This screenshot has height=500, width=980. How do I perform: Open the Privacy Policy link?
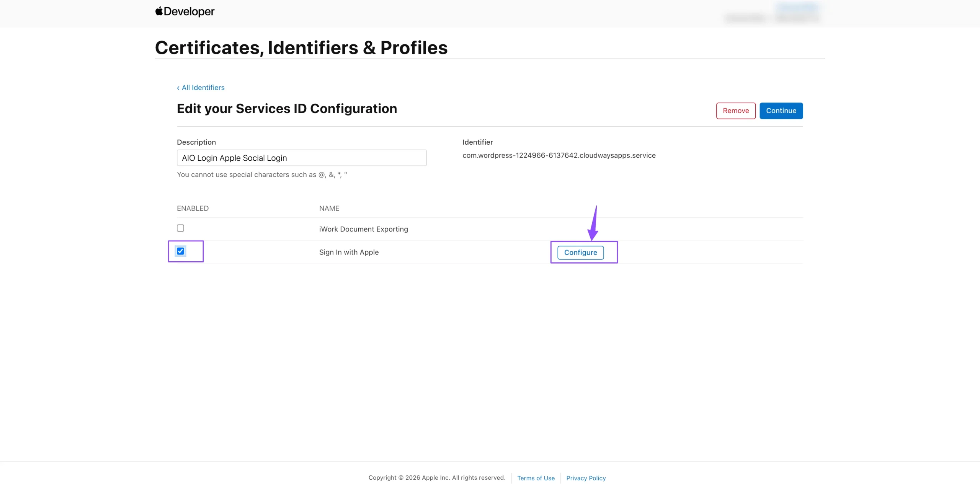coord(586,478)
